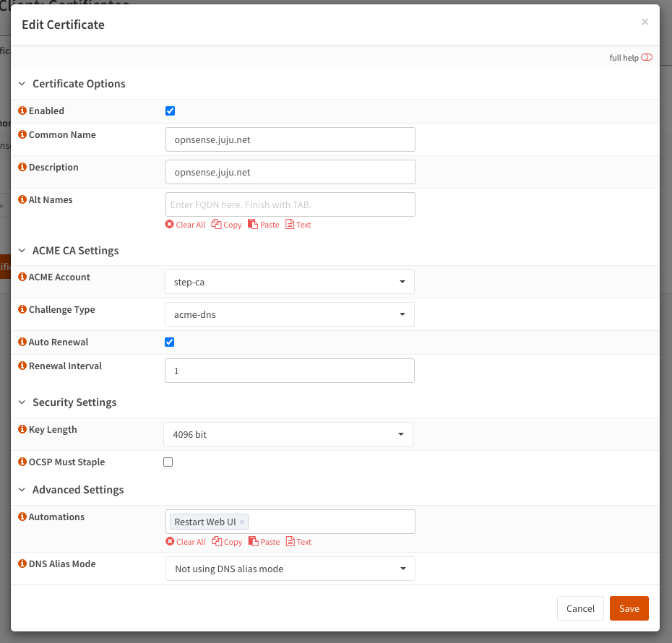Focus the Renewal Interval input field
Viewport: 672px width, 643px height.
pos(290,371)
